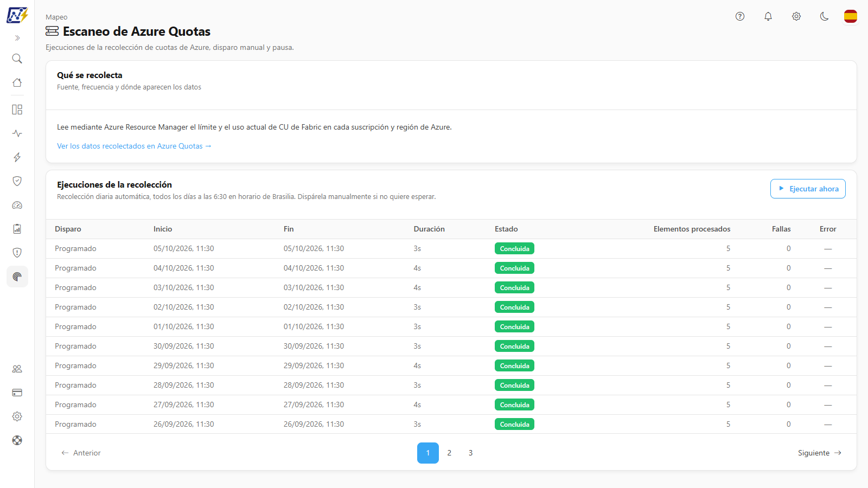
Task: Click Inicio cell 03/10/2026, 11:30
Action: (x=183, y=287)
